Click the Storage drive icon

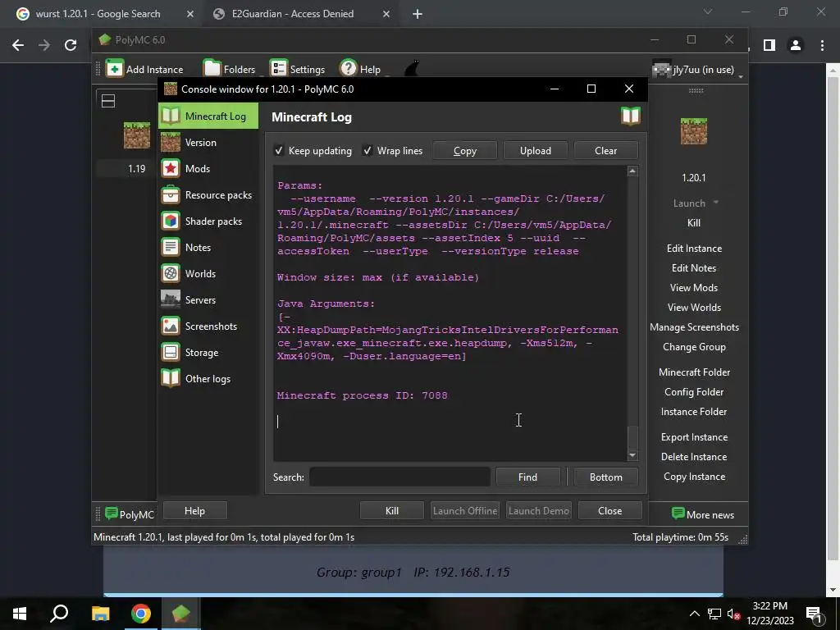pyautogui.click(x=171, y=352)
